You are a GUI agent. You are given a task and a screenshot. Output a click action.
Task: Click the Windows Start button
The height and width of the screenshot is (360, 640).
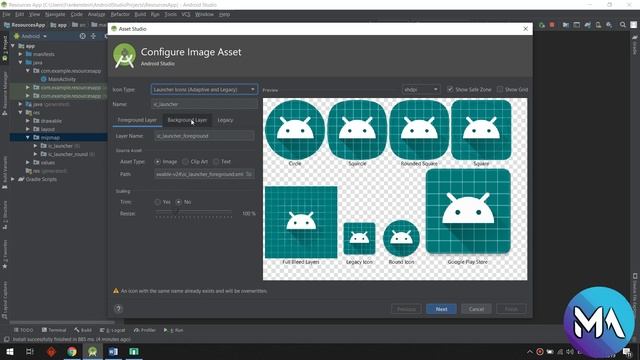10,351
